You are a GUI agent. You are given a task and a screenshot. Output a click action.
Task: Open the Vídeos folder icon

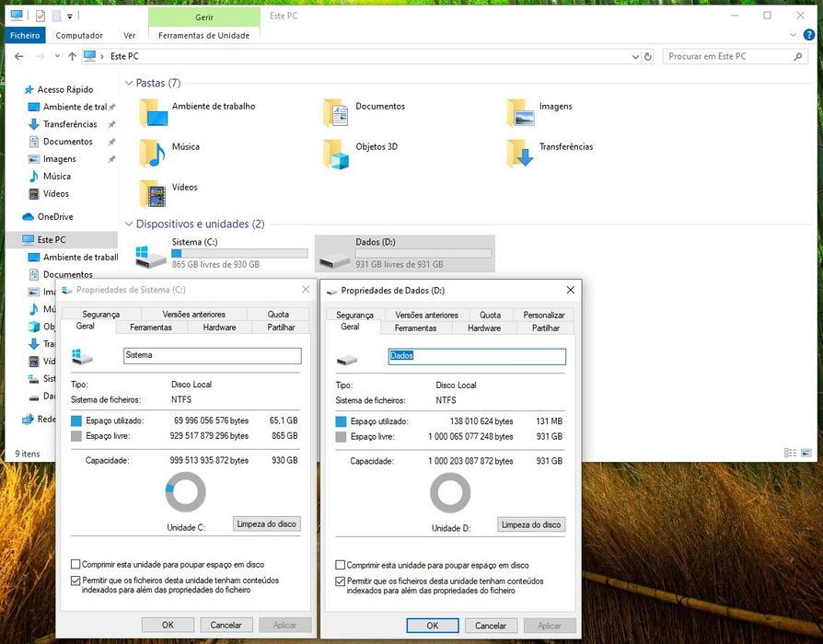point(153,193)
